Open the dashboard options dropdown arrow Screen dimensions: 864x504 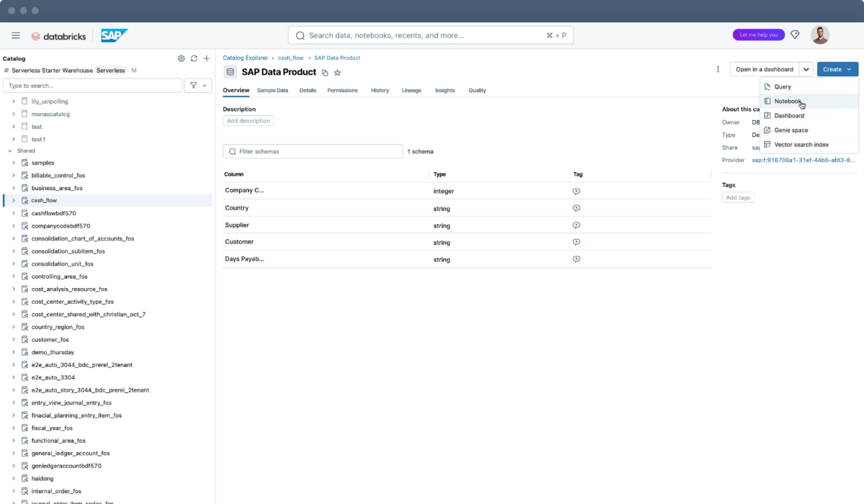click(806, 70)
